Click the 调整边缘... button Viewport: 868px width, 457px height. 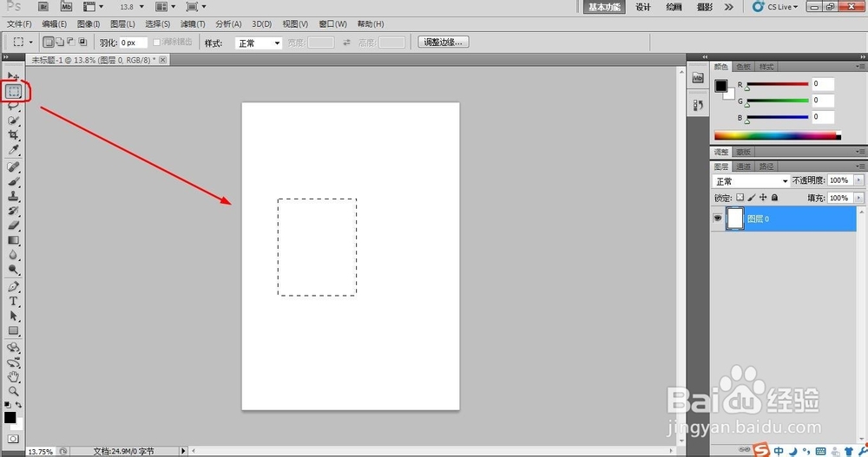point(443,42)
